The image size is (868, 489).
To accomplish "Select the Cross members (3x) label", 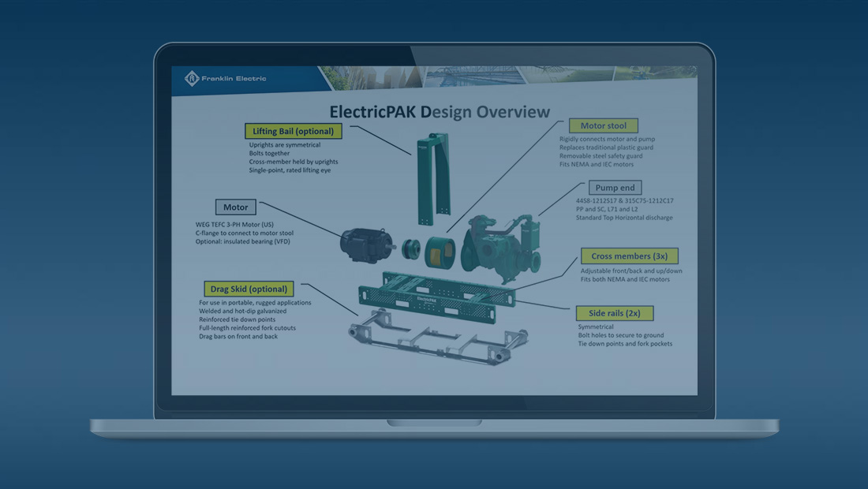I will coord(629,256).
